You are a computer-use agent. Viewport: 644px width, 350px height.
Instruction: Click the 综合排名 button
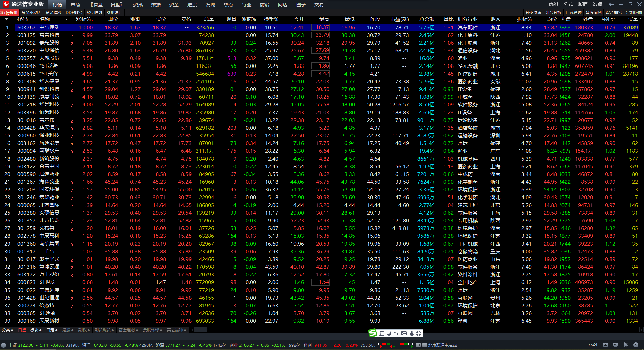[x=614, y=13]
